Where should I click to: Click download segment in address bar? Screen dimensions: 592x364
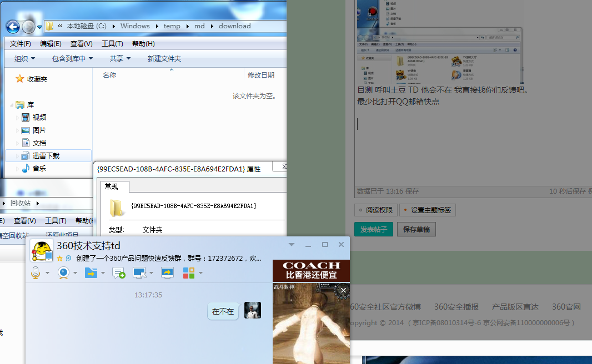tap(234, 26)
